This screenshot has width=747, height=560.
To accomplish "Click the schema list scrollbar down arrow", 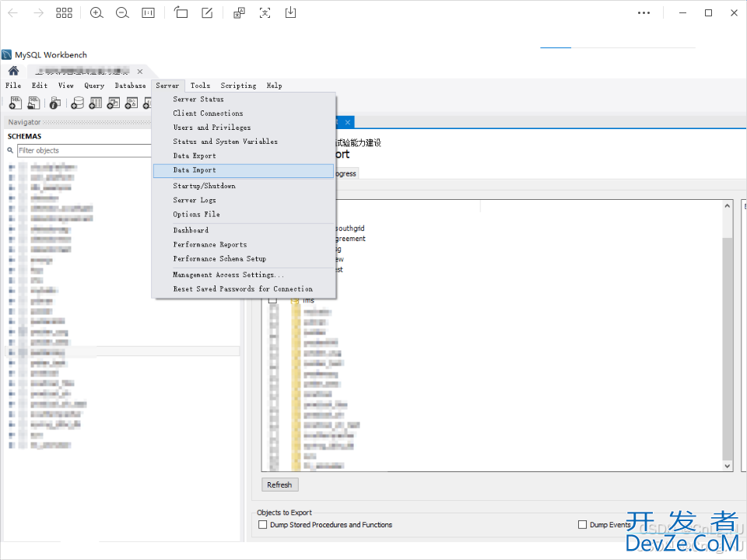I will (727, 466).
